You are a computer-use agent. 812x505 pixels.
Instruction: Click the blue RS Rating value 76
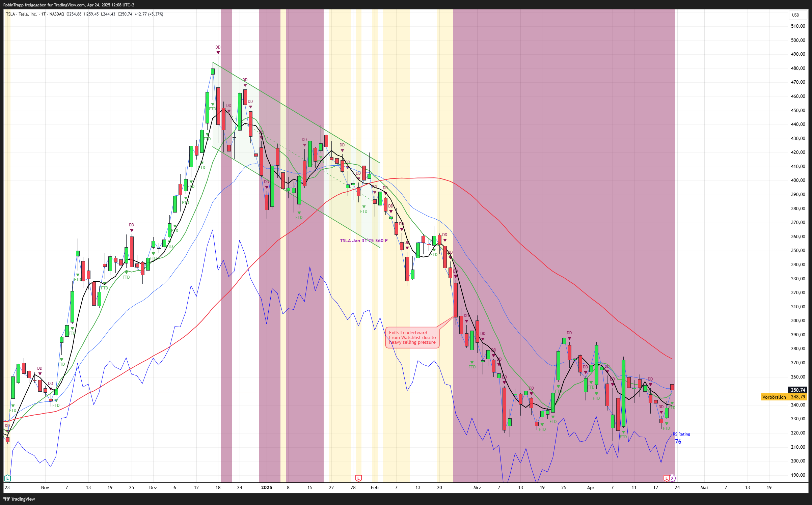point(678,442)
